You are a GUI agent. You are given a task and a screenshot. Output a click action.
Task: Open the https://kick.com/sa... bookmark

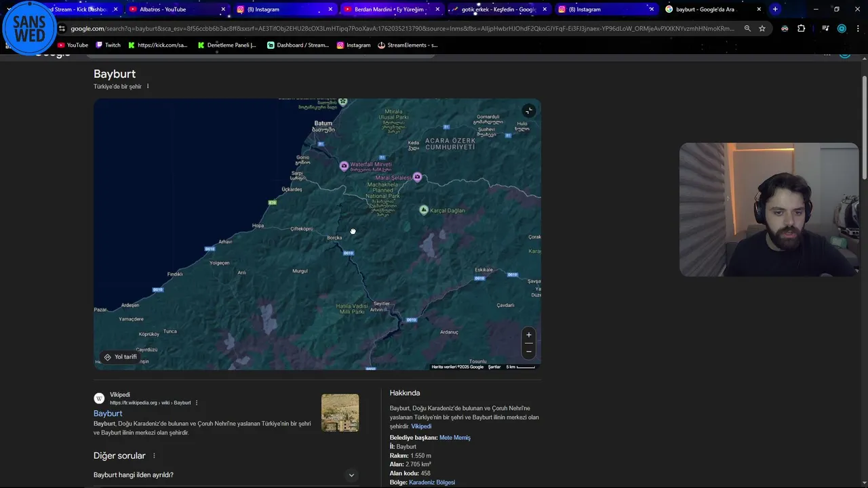(x=157, y=45)
